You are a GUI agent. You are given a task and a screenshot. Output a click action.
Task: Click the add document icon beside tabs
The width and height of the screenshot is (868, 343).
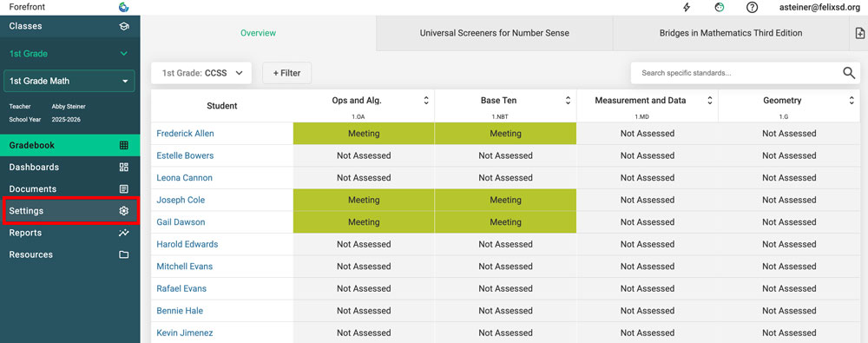click(859, 33)
